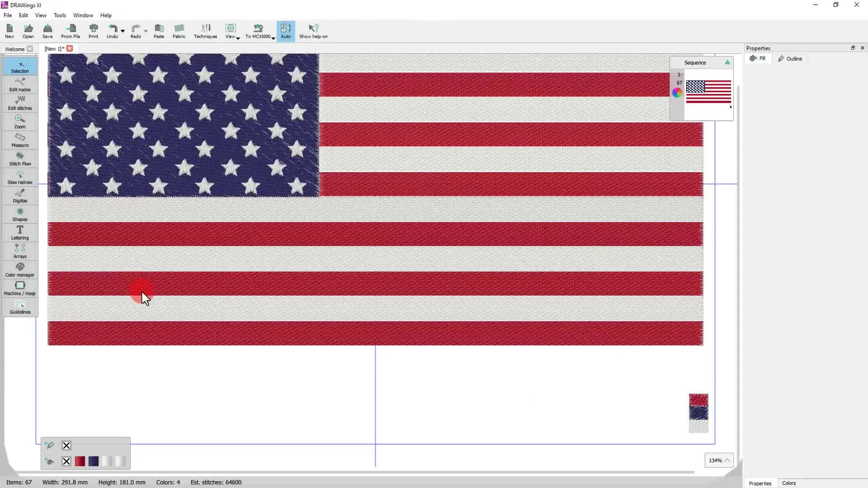
Task: Open the Edit menu
Action: 23,15
